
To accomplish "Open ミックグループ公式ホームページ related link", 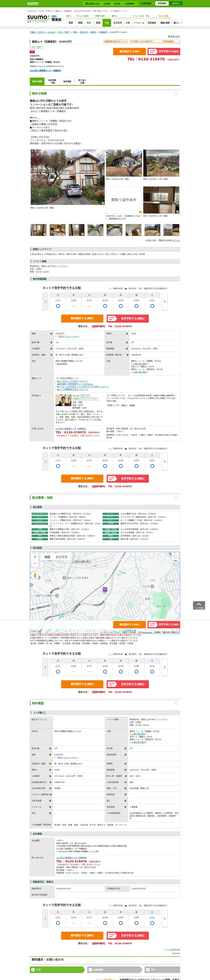I will click(x=73, y=381).
